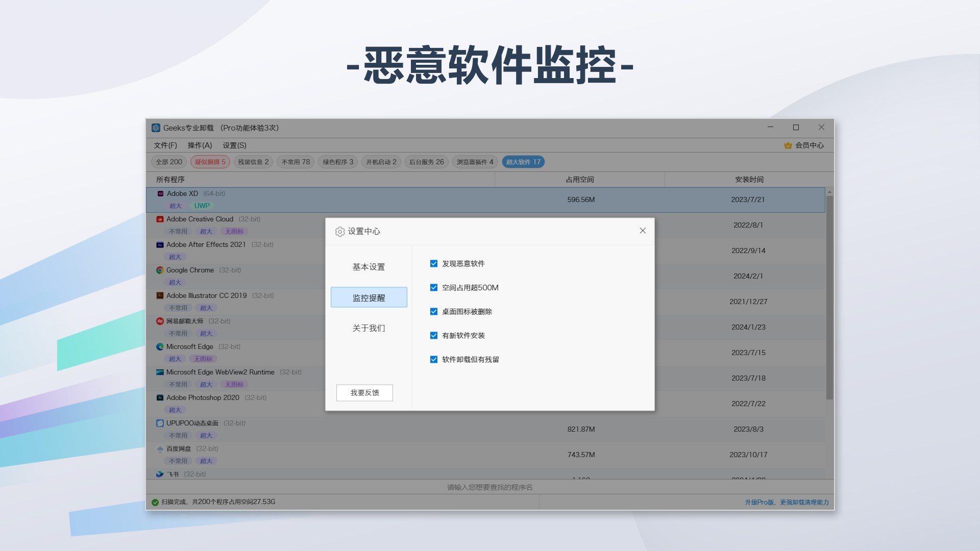Click the 升级Pro版 upgrade link
This screenshot has height=551, width=980.
[x=760, y=502]
